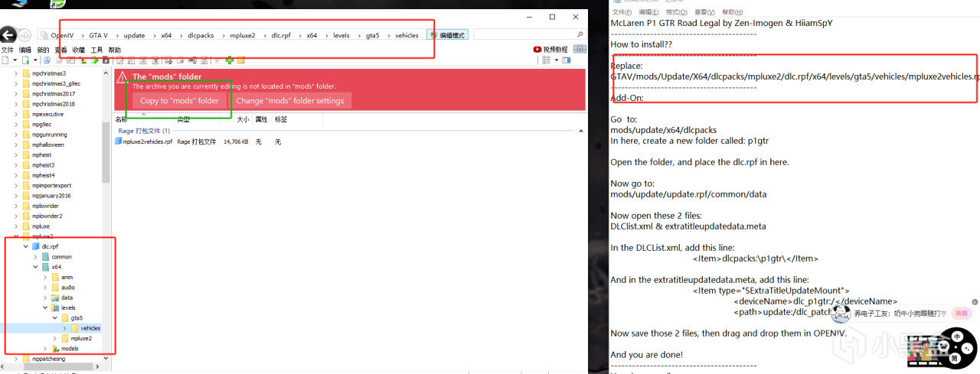Expand the mpchristmas3 folder
The image size is (980, 374).
pos(17,73)
